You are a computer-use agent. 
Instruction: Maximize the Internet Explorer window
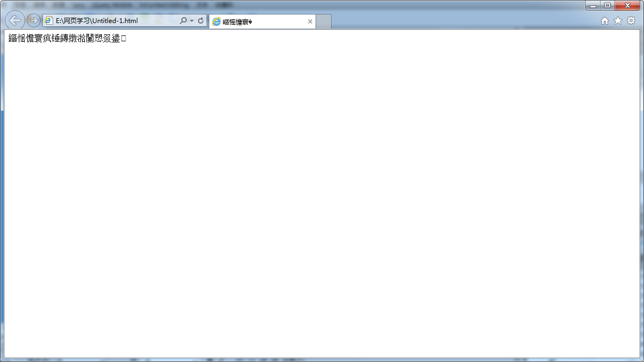(607, 6)
